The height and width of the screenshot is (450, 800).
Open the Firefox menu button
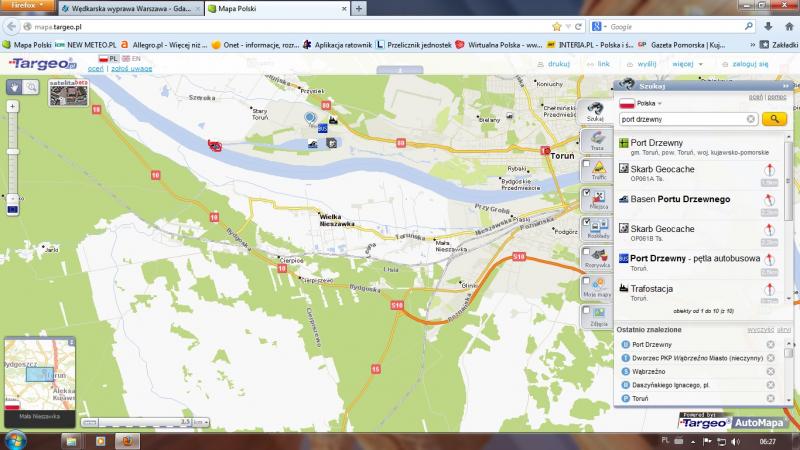[24, 6]
